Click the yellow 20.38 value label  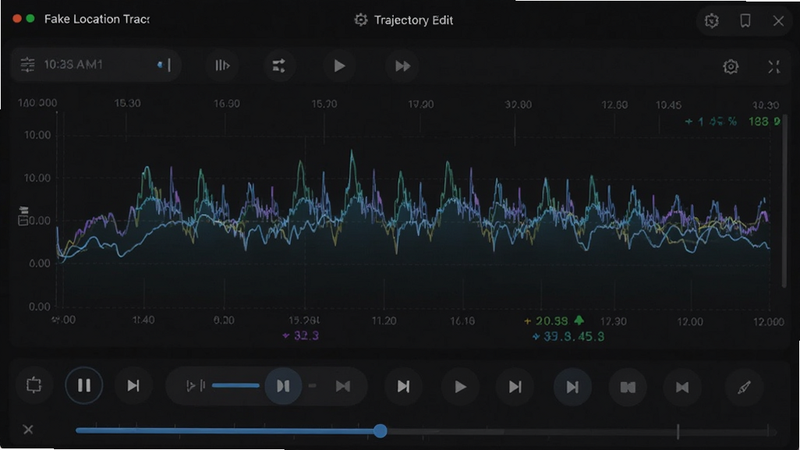pos(546,321)
